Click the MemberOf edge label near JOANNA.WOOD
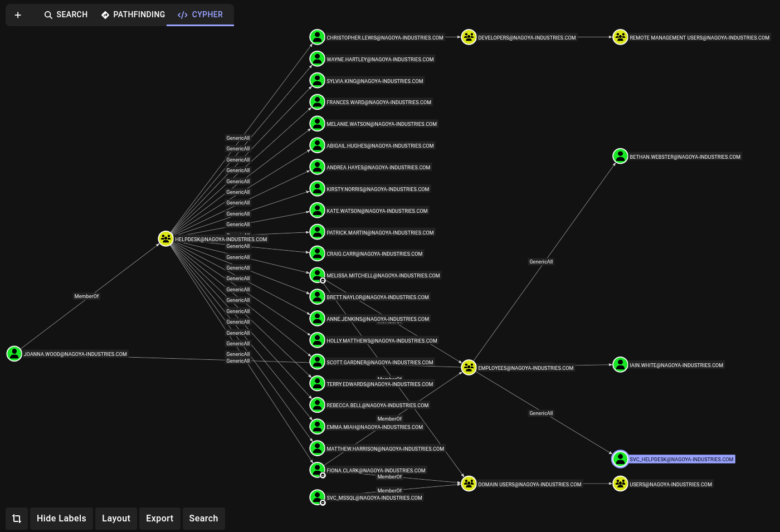The height and width of the screenshot is (532, 780). point(86,296)
